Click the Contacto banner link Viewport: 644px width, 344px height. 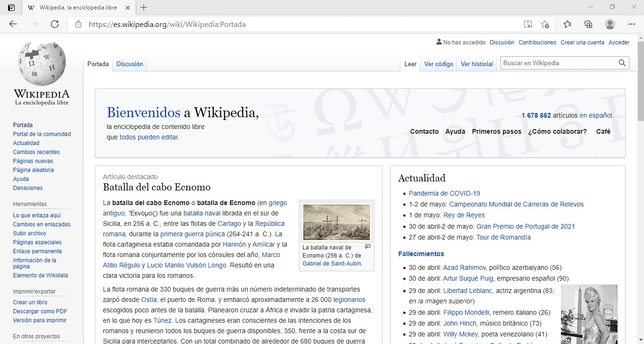tap(424, 131)
